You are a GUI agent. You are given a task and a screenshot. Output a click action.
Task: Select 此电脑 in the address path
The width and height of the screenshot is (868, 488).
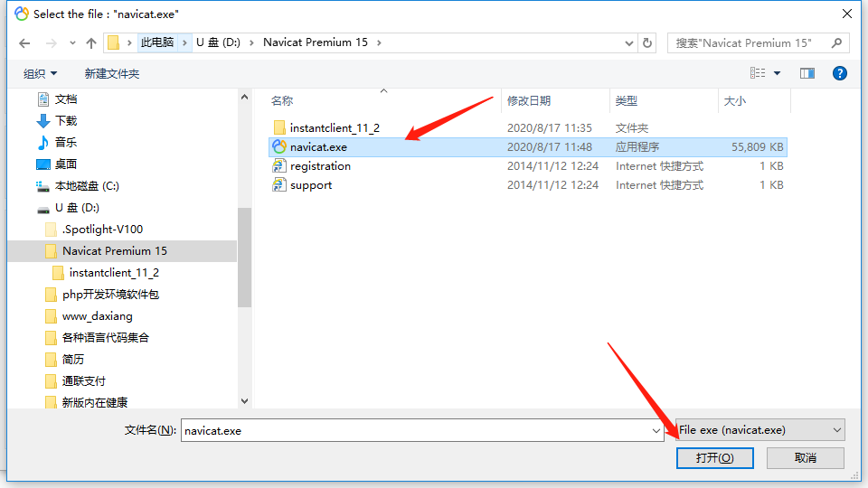[157, 42]
